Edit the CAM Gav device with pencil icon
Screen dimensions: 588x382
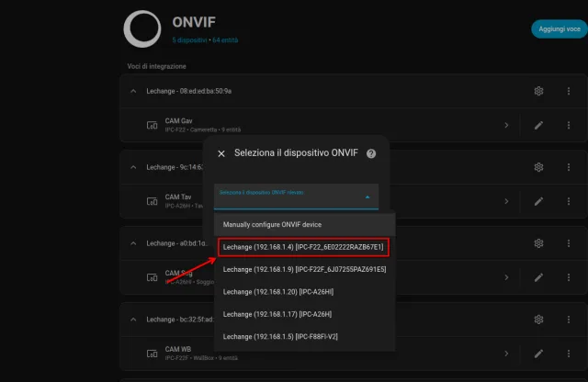coord(539,125)
